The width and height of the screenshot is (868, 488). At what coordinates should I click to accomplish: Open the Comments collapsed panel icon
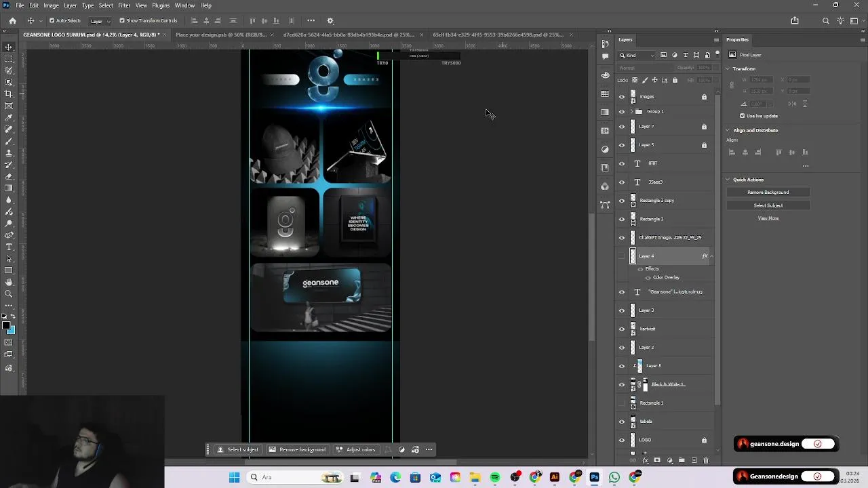pyautogui.click(x=605, y=56)
